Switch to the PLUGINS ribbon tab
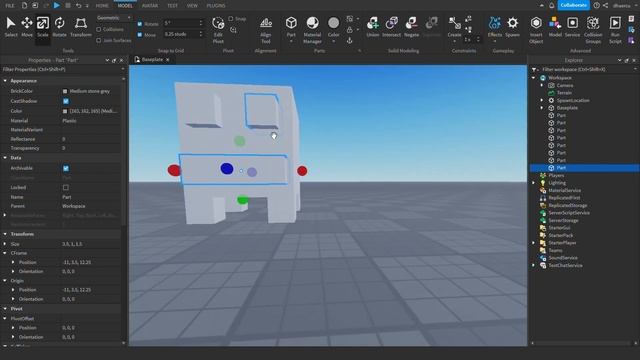This screenshot has width=640, height=360. [x=216, y=6]
